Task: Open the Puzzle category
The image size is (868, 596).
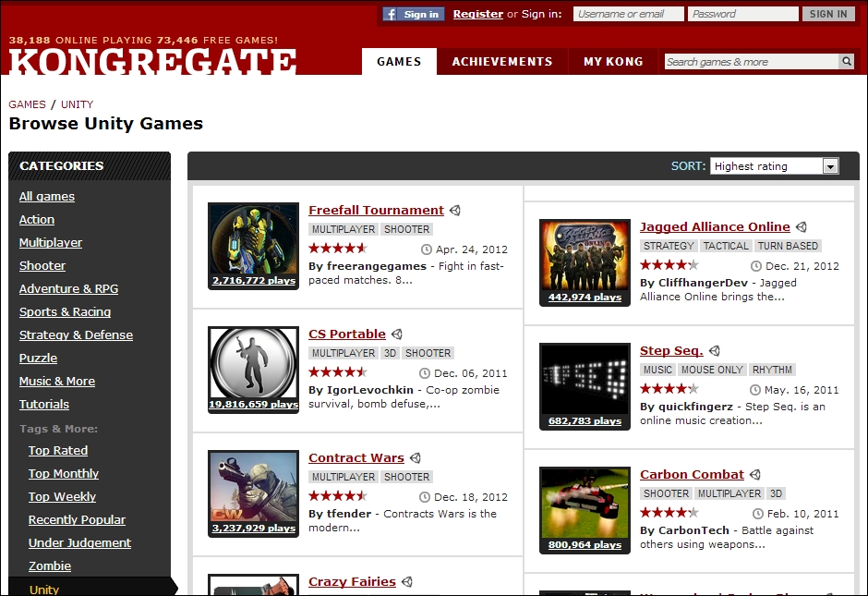Action: [38, 359]
